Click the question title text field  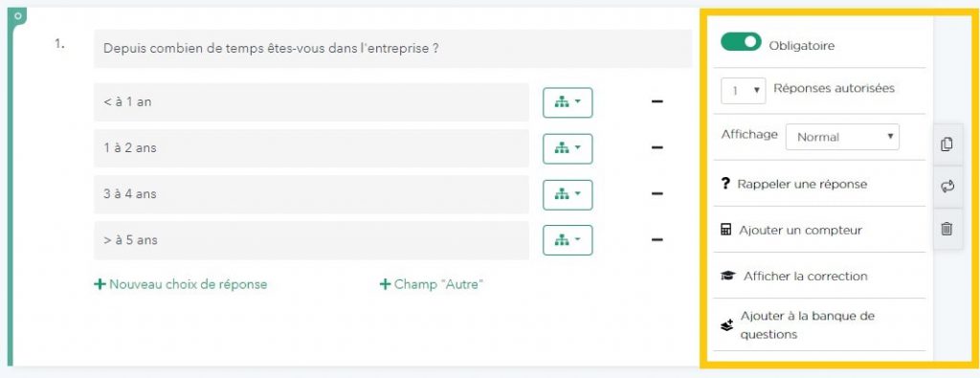point(392,48)
